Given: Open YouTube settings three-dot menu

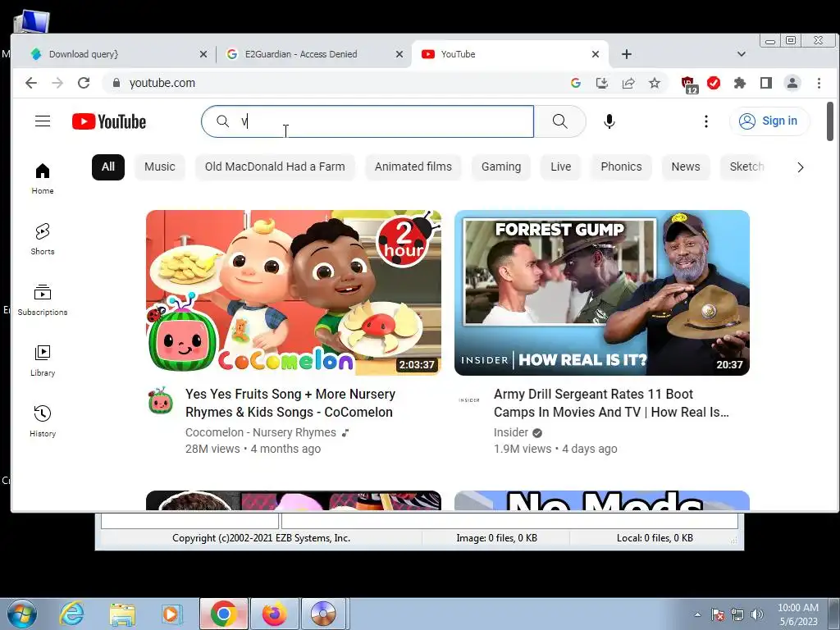Looking at the screenshot, I should [706, 121].
